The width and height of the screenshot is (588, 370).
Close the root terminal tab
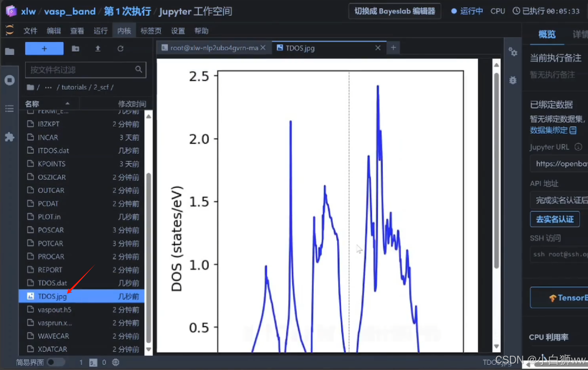(x=263, y=48)
